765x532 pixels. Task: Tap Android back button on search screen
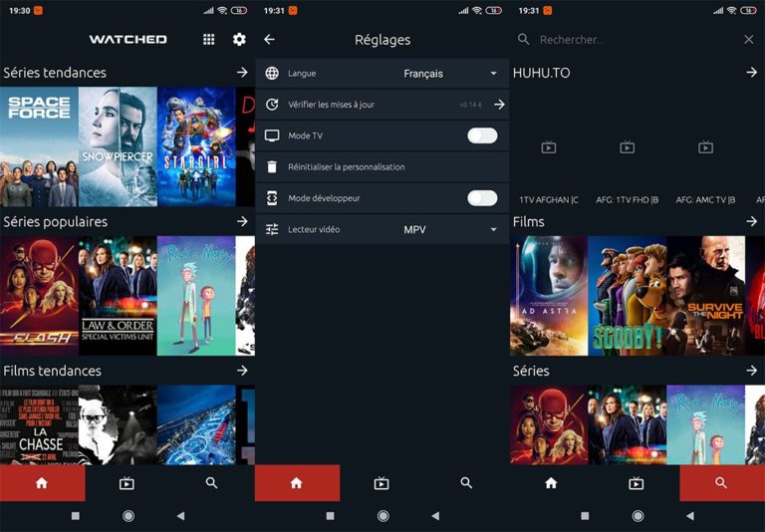click(690, 516)
